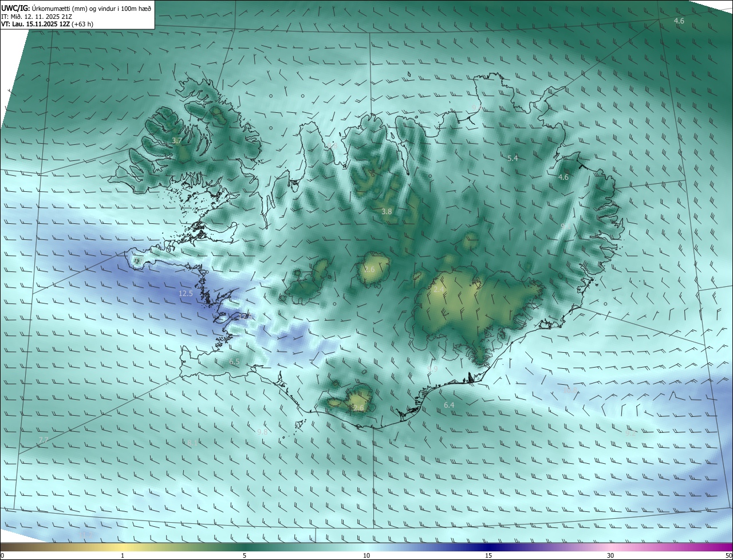Click the 6.5 value label on the map
This screenshot has height=560, width=733.
click(234, 362)
